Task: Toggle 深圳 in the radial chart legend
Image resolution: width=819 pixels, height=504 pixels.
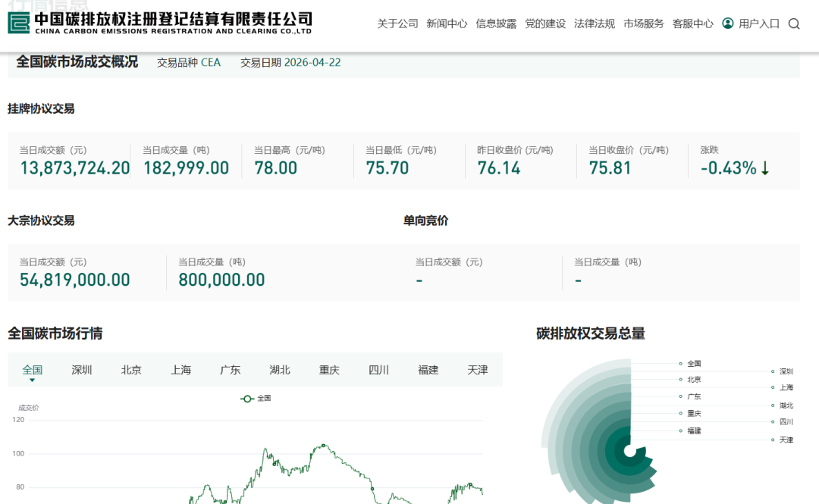Action: 785,371
